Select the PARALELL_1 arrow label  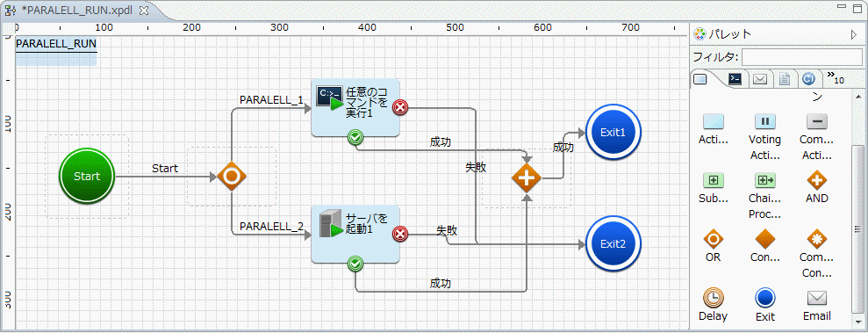coord(271,100)
